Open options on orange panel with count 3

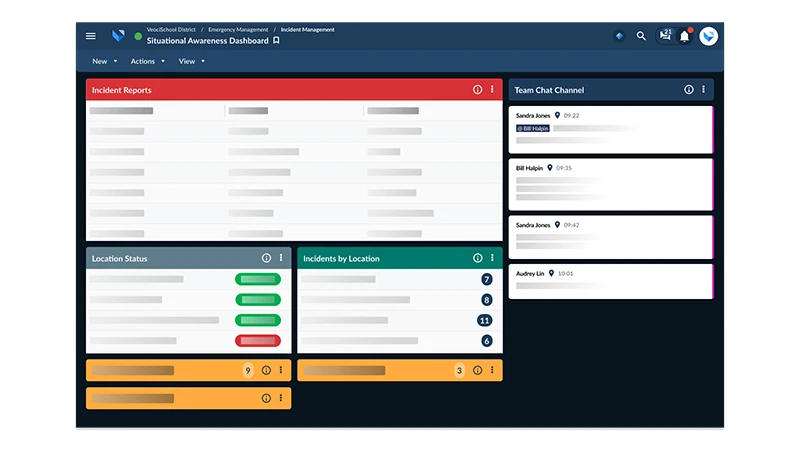tap(492, 370)
